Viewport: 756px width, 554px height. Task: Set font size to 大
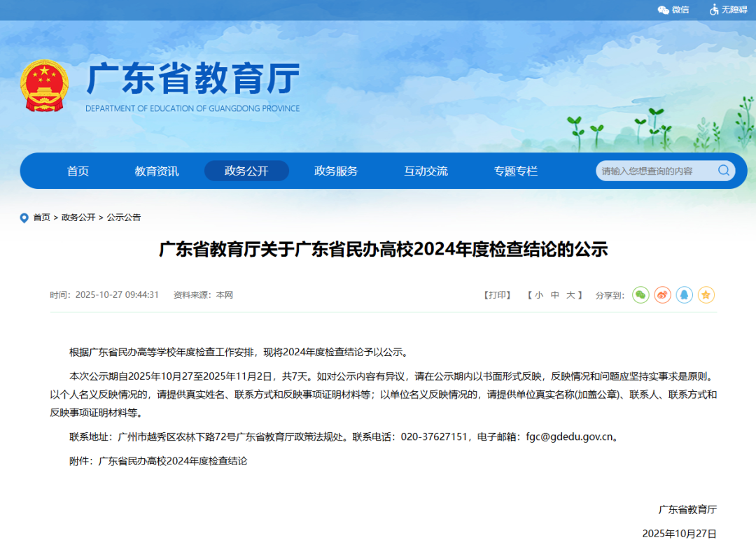570,295
